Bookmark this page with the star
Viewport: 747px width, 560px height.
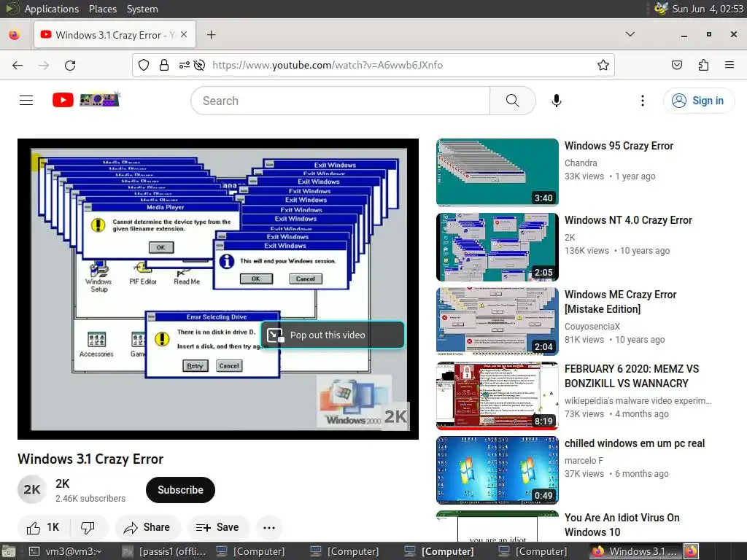[603, 65]
